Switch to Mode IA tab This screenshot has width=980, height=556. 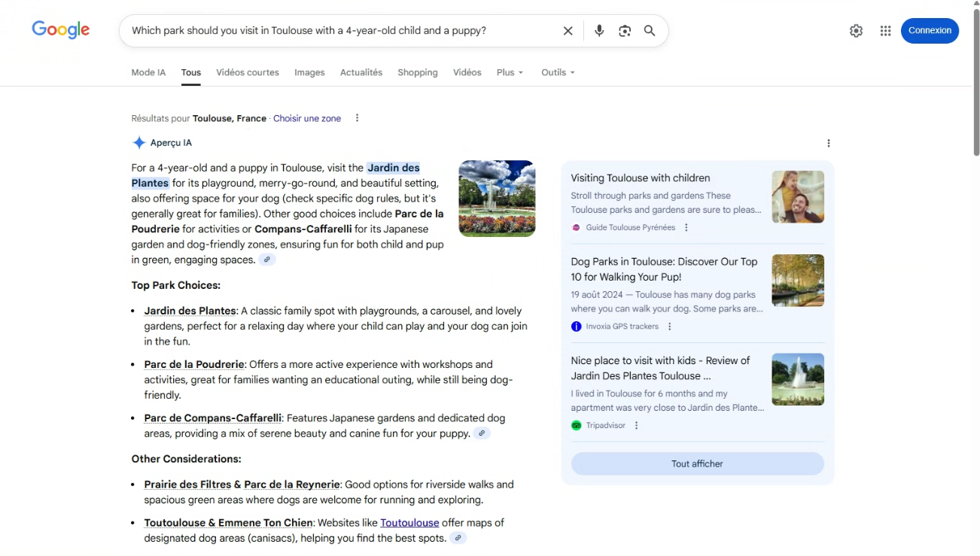[x=148, y=72]
